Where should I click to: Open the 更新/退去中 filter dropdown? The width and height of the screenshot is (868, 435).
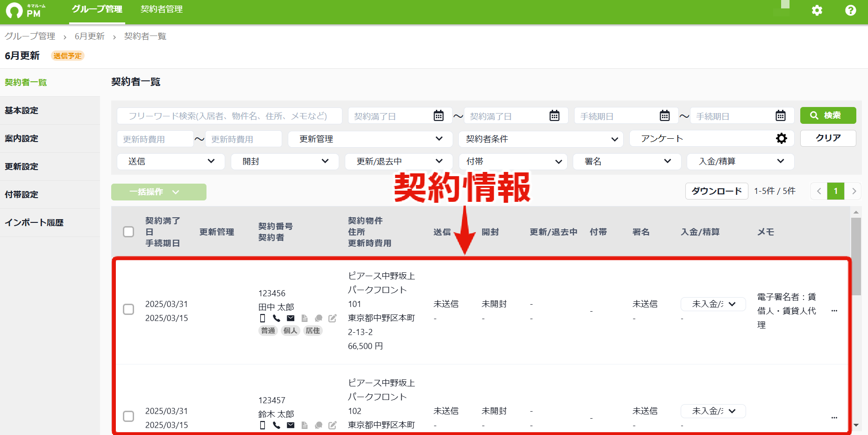(399, 161)
